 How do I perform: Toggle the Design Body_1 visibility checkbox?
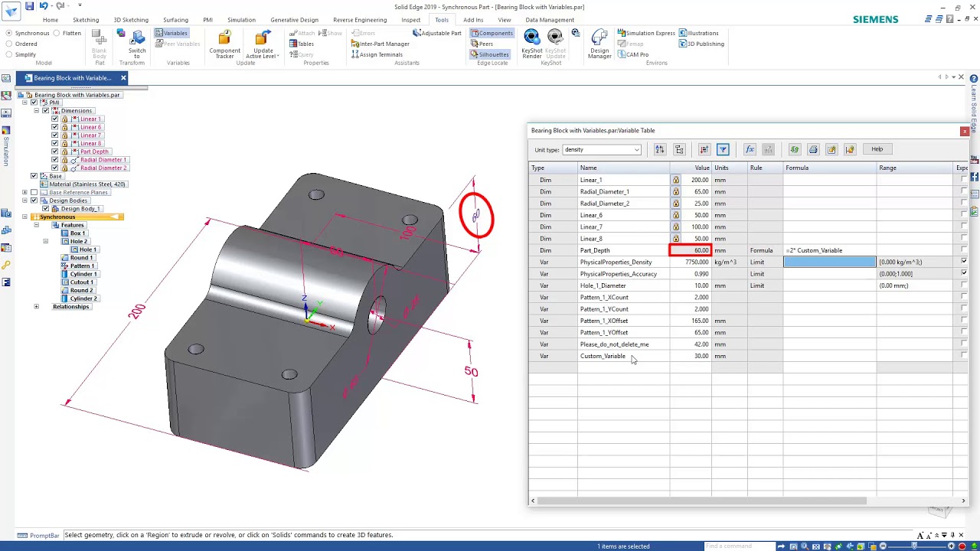(x=45, y=208)
